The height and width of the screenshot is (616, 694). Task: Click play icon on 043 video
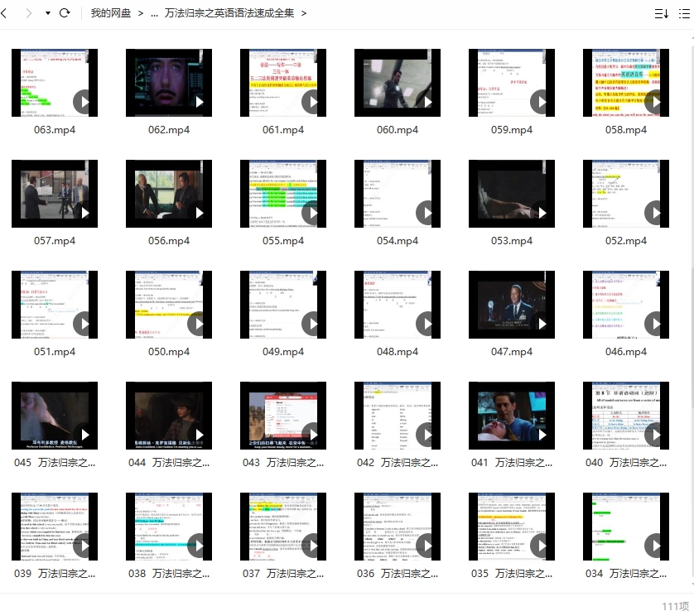[313, 435]
